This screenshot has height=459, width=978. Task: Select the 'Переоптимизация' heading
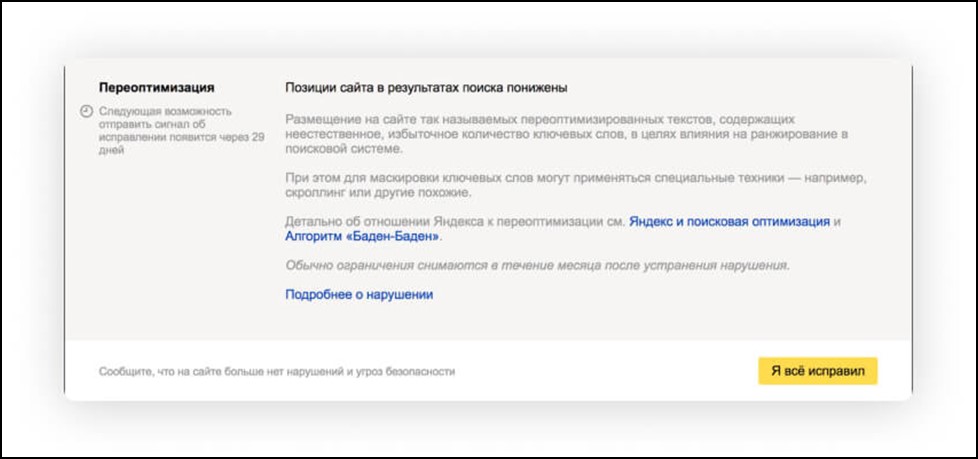157,88
